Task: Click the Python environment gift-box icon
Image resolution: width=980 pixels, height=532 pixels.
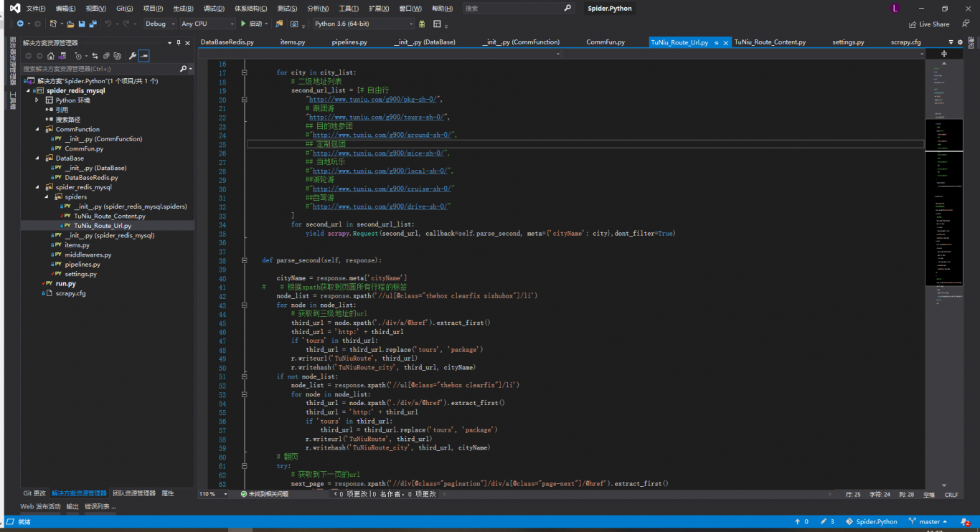Action: [422, 24]
